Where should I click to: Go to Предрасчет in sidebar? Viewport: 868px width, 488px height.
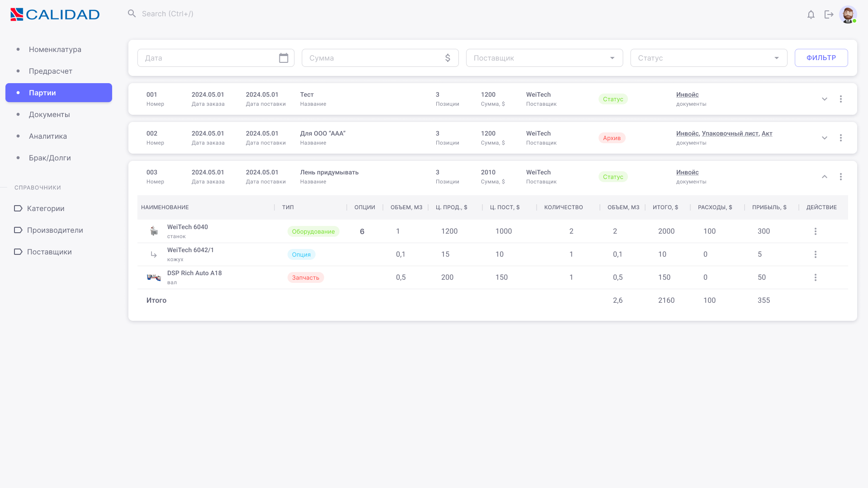click(59, 71)
